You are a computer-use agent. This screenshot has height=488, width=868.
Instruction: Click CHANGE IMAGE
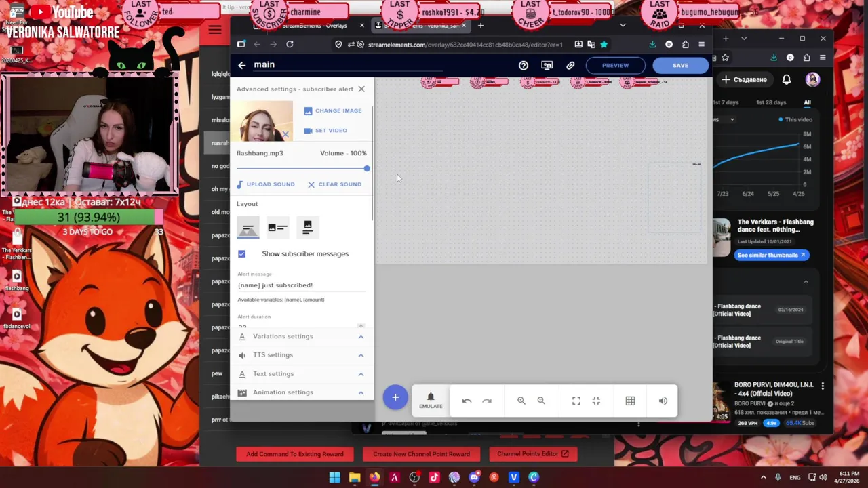tap(332, 110)
